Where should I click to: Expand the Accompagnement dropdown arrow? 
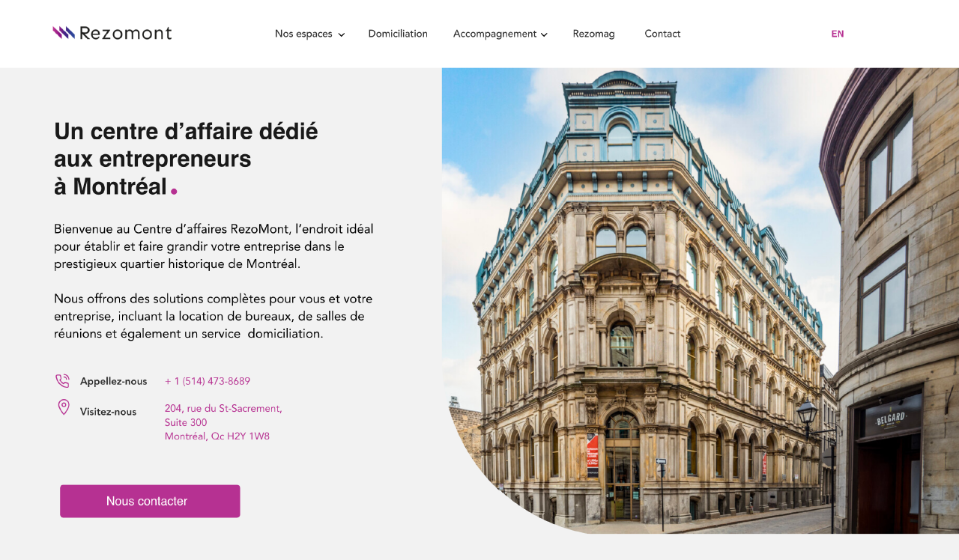tap(544, 34)
